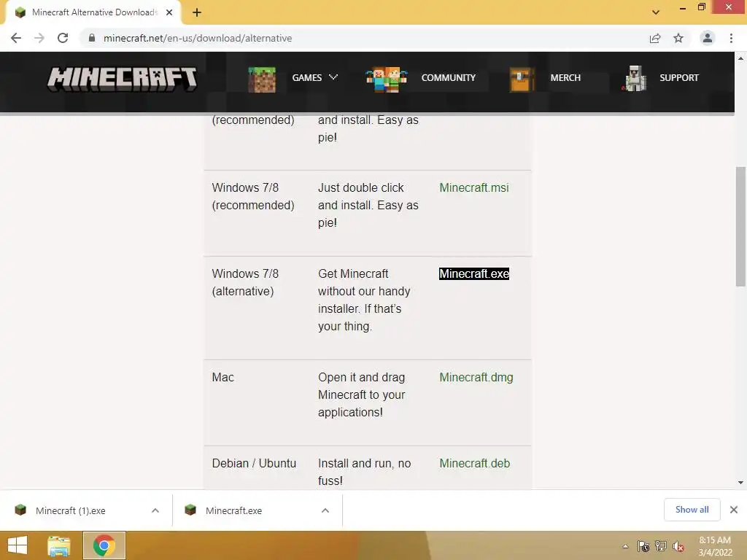
Task: Open the downloaded Minecraft.exe file in shelf
Action: coord(234,510)
